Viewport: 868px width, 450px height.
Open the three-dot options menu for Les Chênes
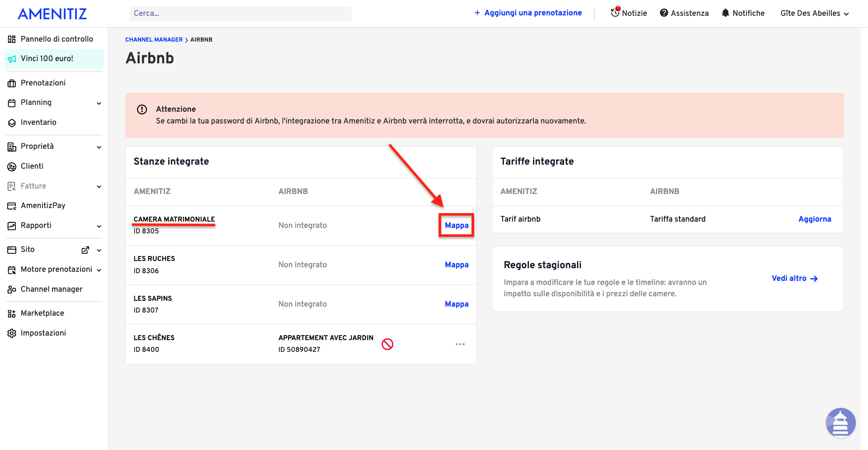click(460, 344)
